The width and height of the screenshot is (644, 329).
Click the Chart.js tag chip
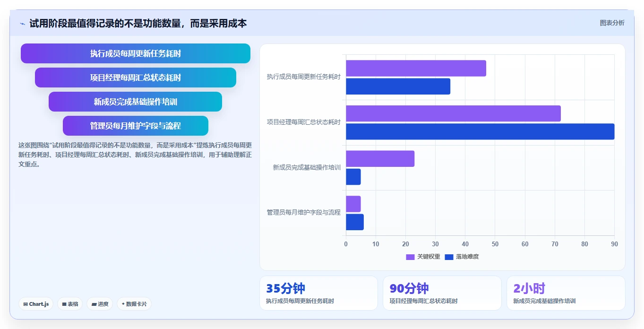(36, 304)
